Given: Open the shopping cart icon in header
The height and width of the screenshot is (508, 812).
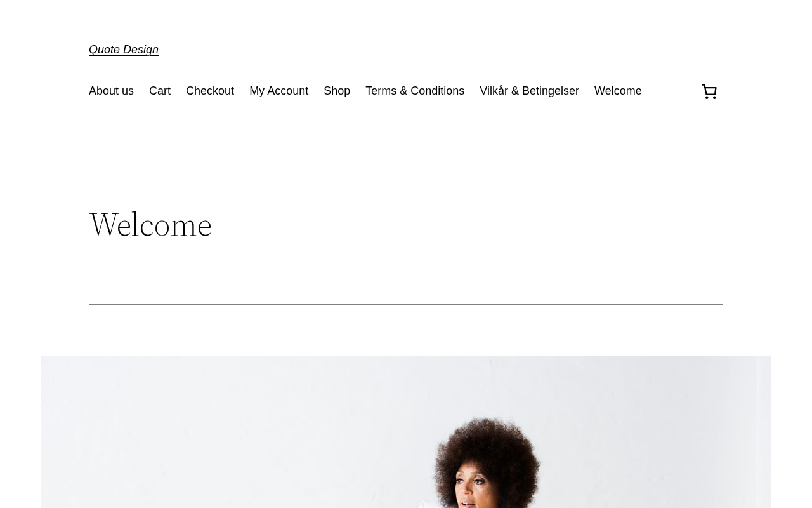Looking at the screenshot, I should pos(709,91).
